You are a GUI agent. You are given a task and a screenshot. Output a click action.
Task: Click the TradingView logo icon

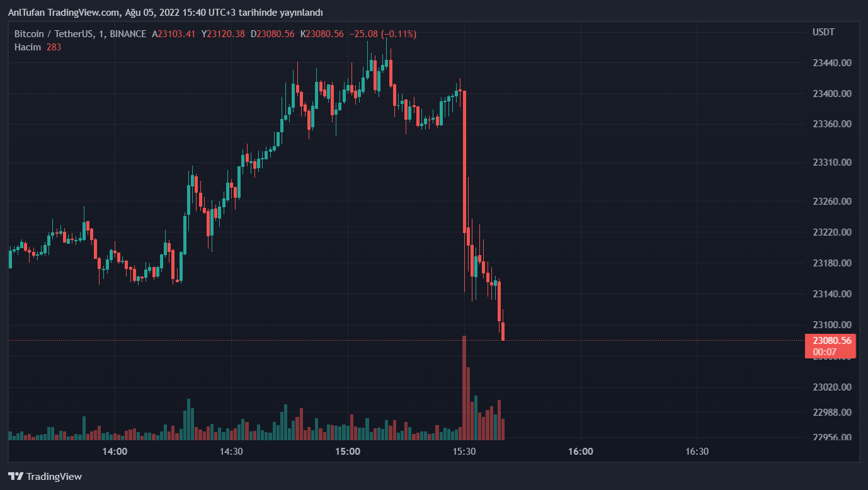16,477
